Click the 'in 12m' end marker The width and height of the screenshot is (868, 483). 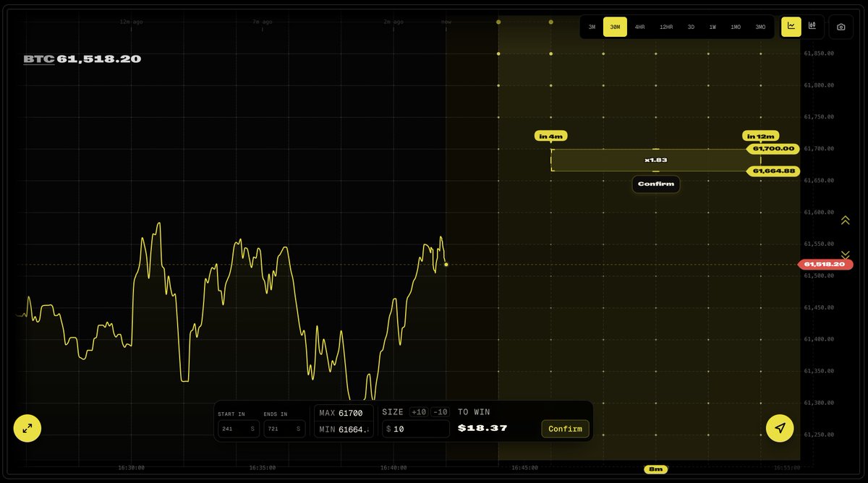(761, 136)
